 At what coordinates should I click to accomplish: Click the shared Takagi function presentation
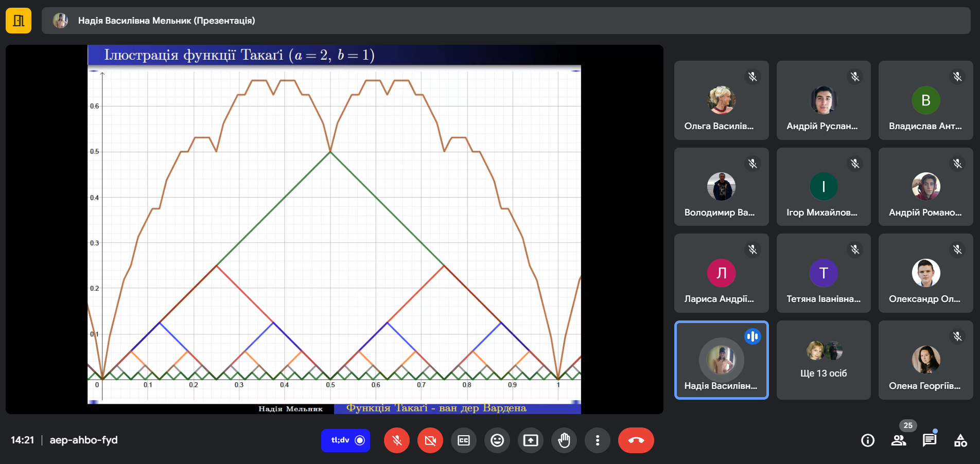coord(335,229)
